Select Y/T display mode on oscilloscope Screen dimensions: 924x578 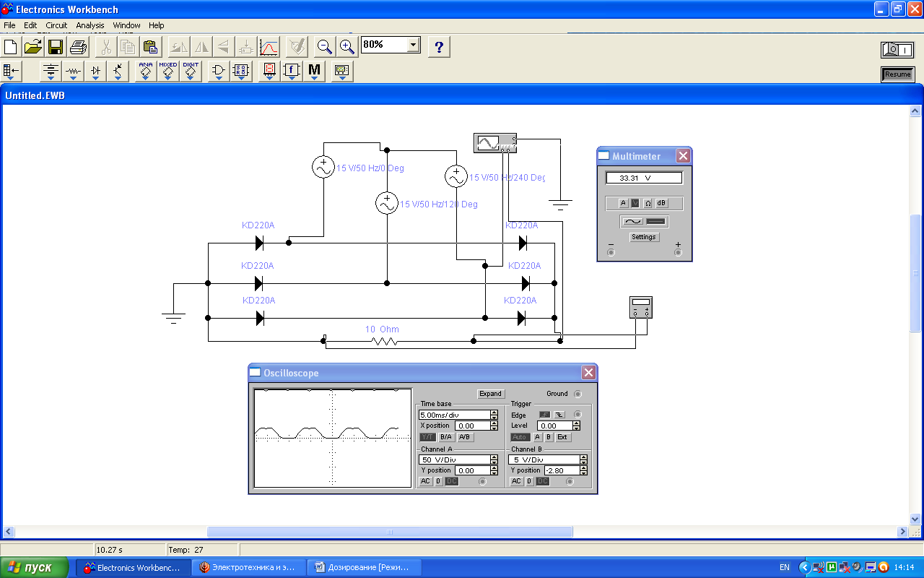[428, 437]
